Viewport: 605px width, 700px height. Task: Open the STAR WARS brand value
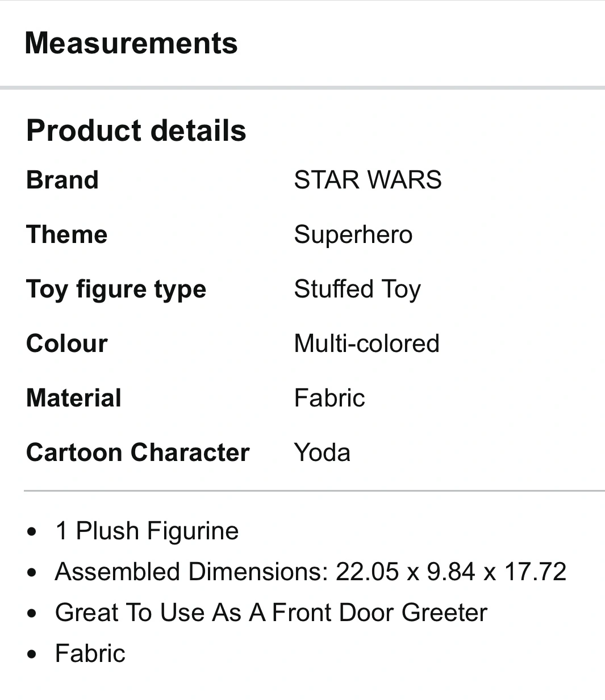[x=368, y=180]
